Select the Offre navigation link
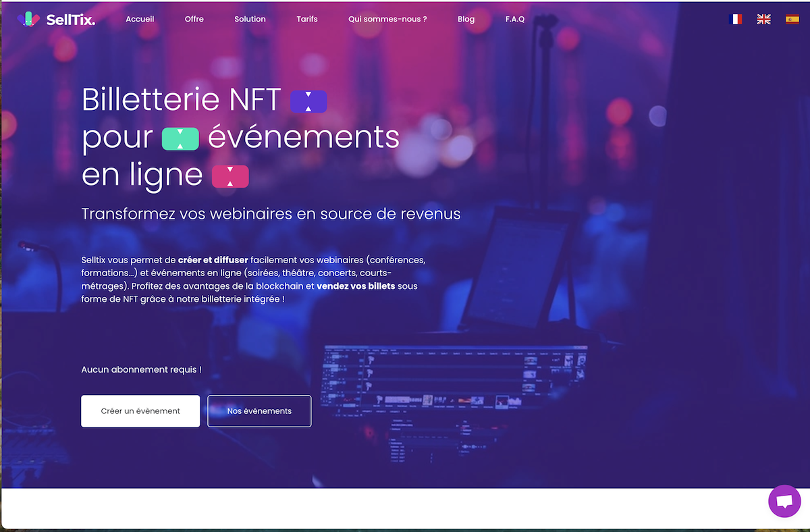 click(x=194, y=19)
